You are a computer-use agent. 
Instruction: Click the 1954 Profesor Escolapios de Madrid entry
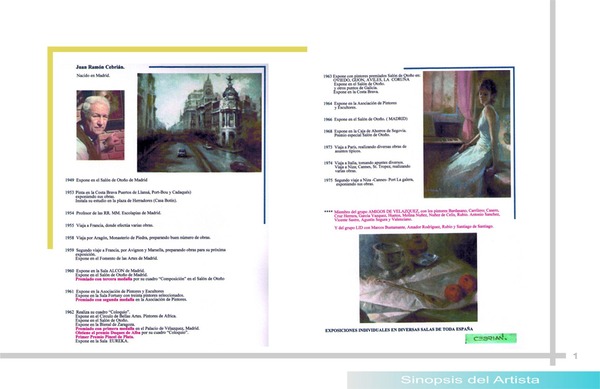(x=113, y=213)
